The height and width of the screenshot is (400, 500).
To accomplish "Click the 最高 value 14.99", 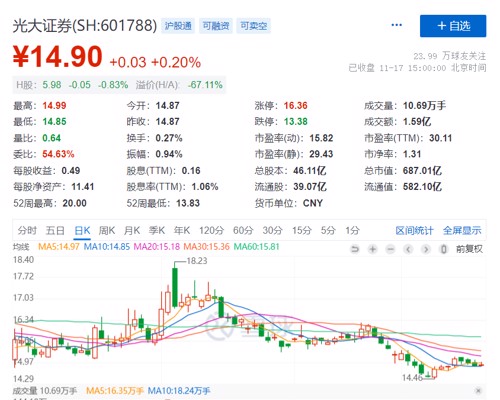I will coord(54,106).
